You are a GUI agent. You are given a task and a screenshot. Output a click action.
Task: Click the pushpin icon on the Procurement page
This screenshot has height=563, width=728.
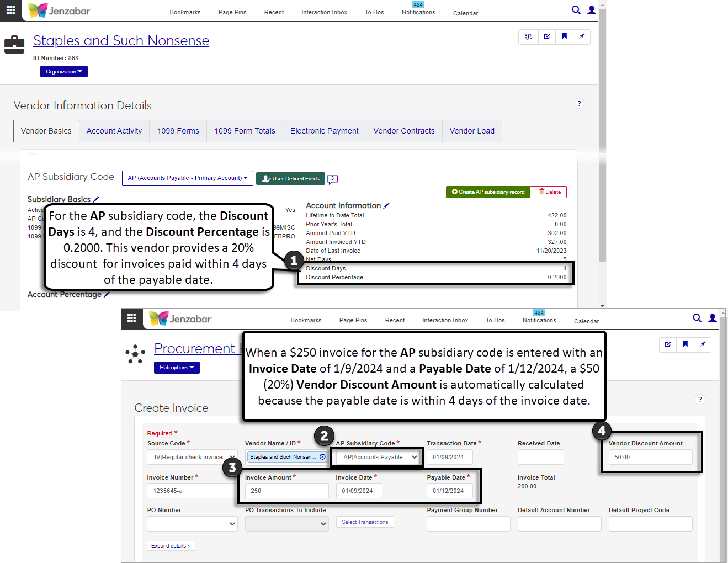coord(703,345)
